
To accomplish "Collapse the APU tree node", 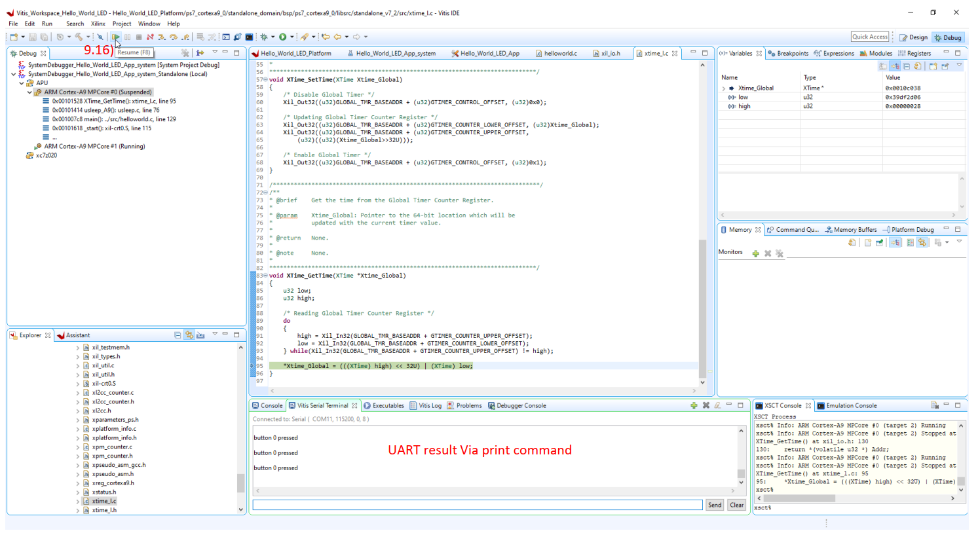I will pyautogui.click(x=22, y=83).
